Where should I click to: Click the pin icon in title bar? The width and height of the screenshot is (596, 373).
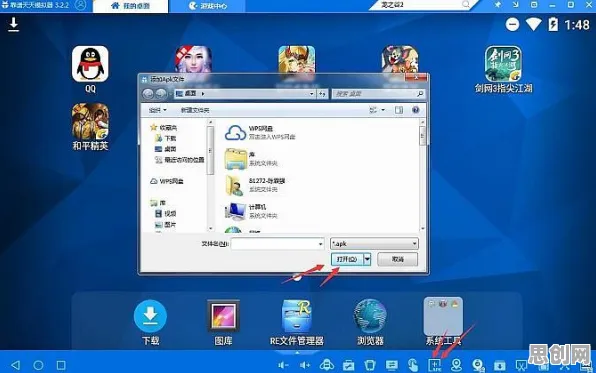click(498, 5)
